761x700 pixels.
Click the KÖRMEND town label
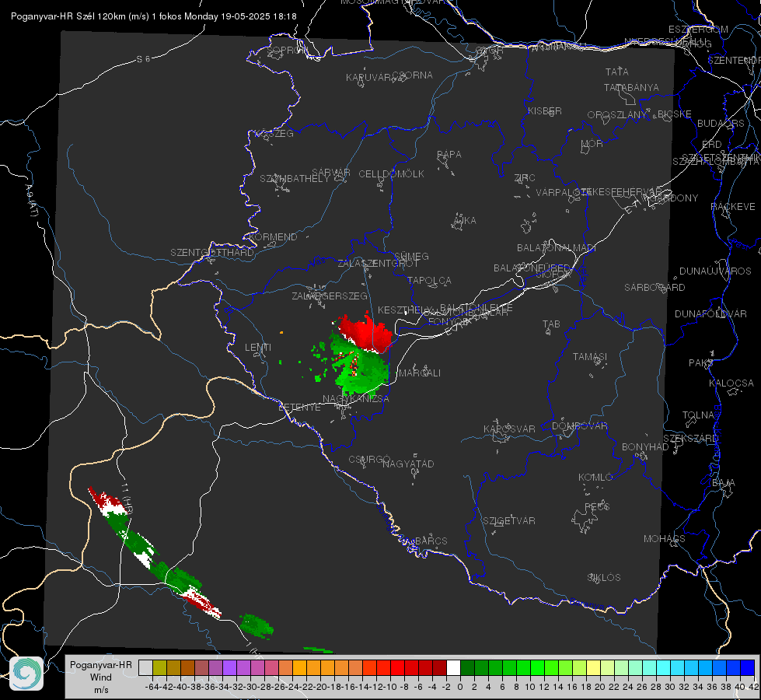(273, 237)
